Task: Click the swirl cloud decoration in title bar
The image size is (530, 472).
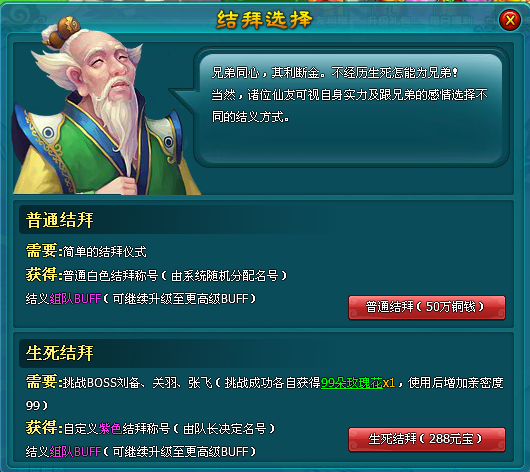Action: [x=19, y=16]
